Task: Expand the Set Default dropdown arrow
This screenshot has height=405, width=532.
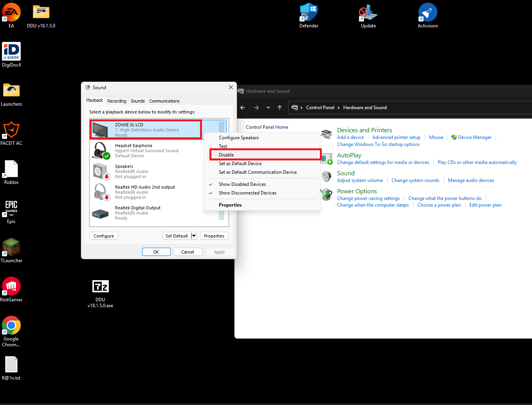Action: [194, 236]
